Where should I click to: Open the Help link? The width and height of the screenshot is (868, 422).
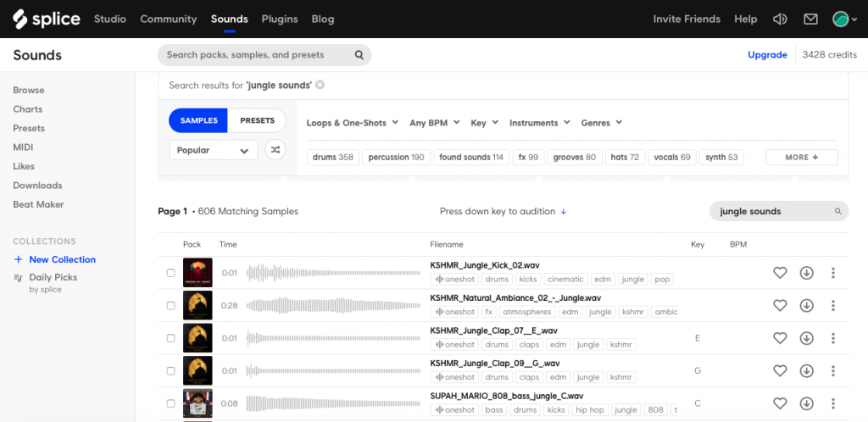746,19
